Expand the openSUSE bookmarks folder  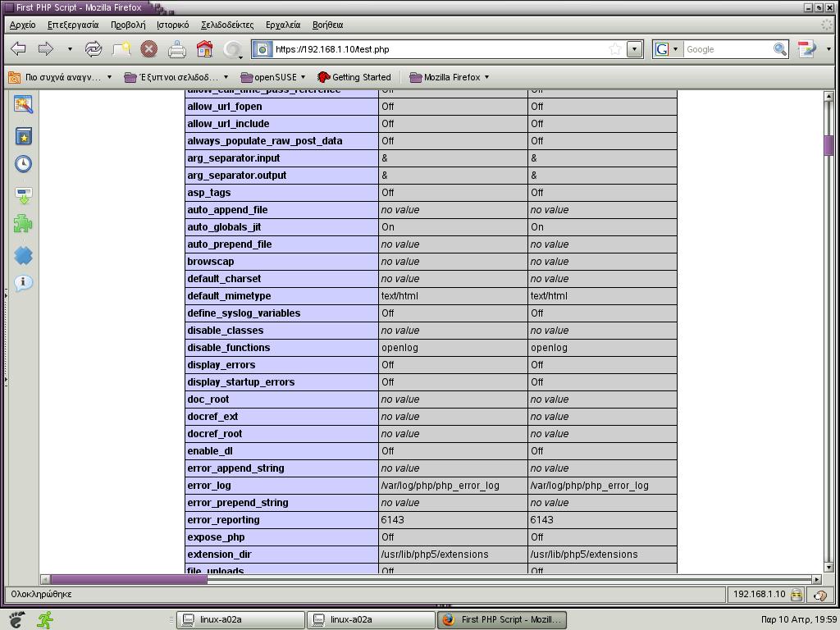(x=272, y=77)
